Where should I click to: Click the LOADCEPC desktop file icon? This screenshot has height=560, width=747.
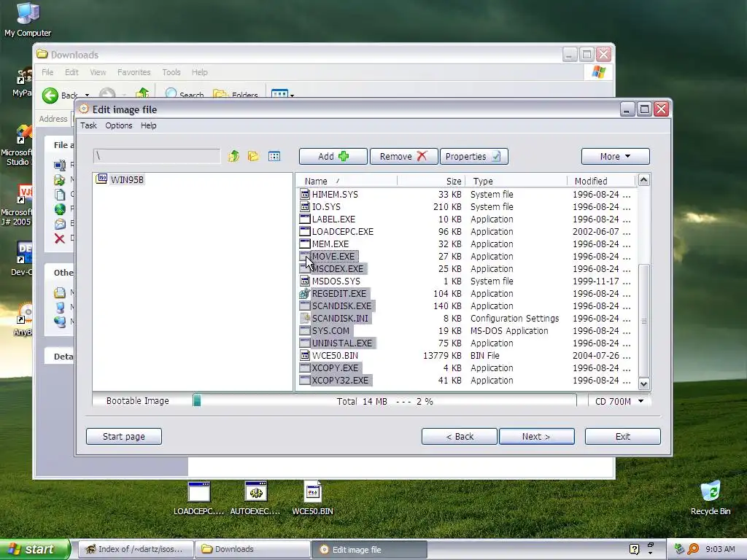click(x=198, y=492)
